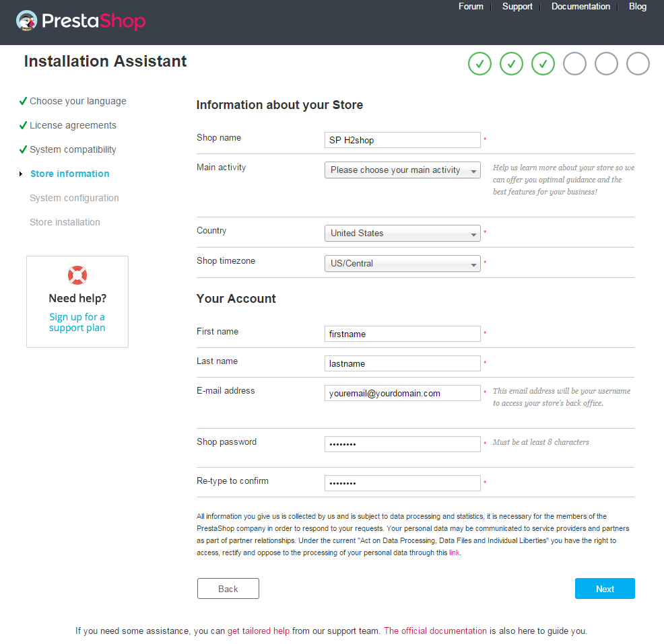Open the Documentation link in header
The width and height of the screenshot is (664, 644).
click(x=580, y=6)
